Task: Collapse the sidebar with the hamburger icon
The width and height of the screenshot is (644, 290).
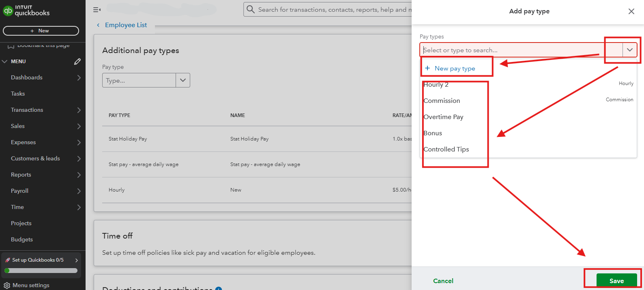Action: (x=97, y=9)
